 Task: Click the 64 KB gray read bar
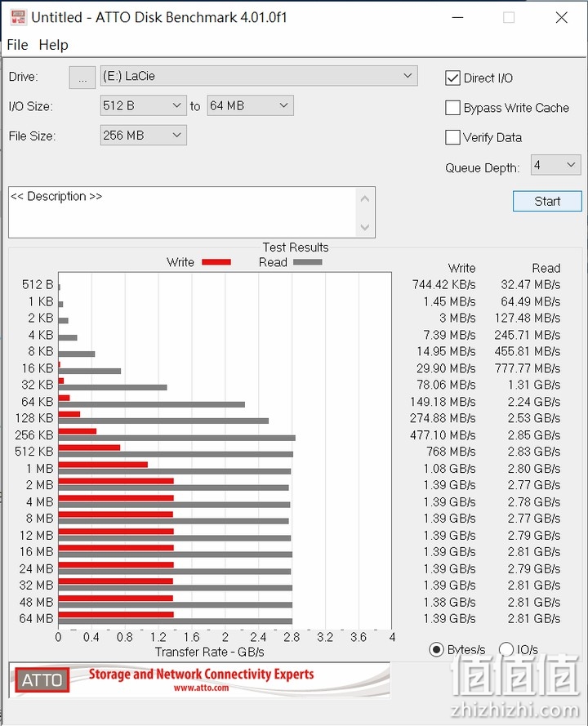152,405
